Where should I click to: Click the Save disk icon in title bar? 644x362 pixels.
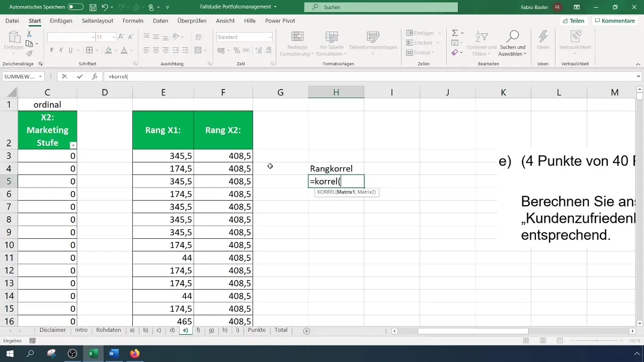pyautogui.click(x=93, y=7)
